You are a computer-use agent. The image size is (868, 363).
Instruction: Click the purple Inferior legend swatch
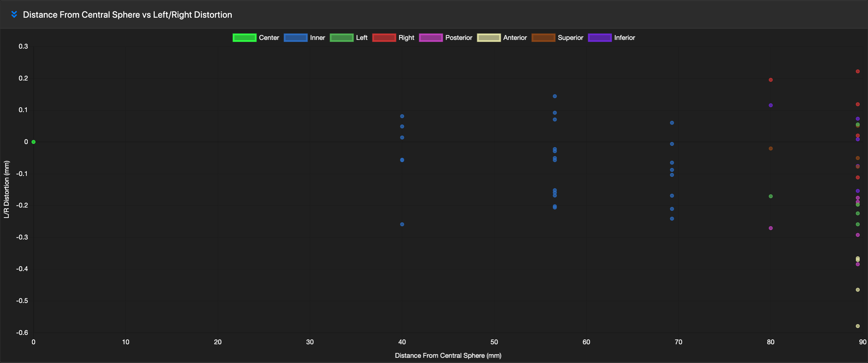[600, 37]
